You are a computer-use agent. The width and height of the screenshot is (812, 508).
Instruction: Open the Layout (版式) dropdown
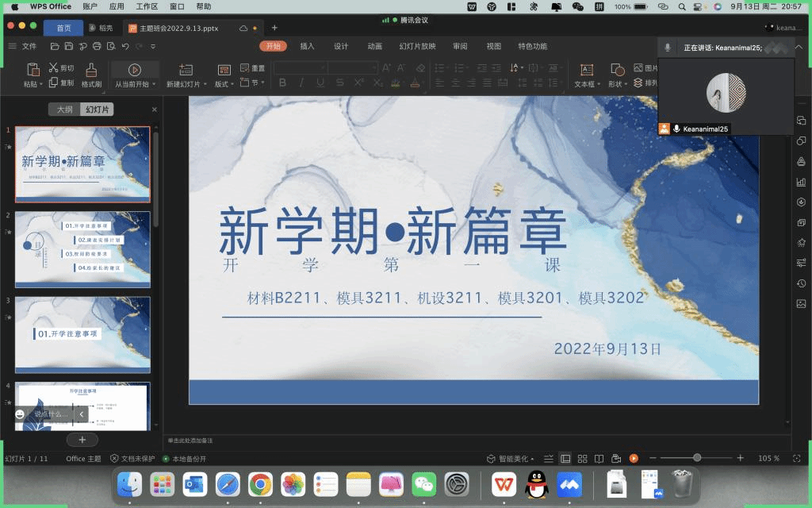coord(232,84)
